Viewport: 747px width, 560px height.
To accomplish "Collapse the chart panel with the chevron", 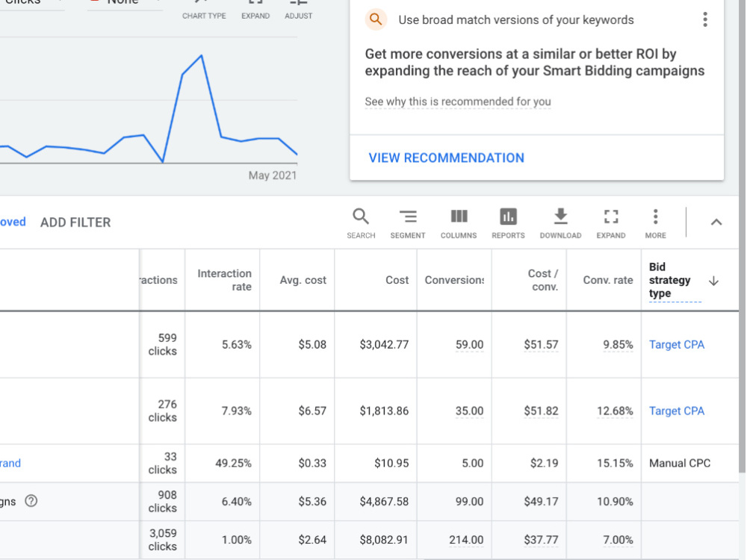I will coord(716,223).
